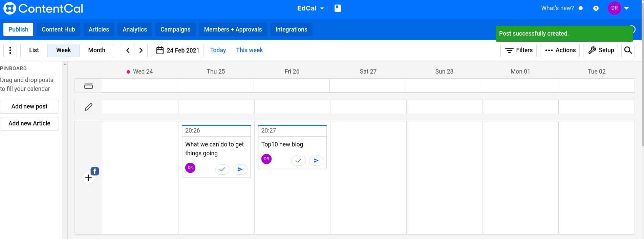Switch to Week view
This screenshot has width=644, height=239.
[x=63, y=50]
